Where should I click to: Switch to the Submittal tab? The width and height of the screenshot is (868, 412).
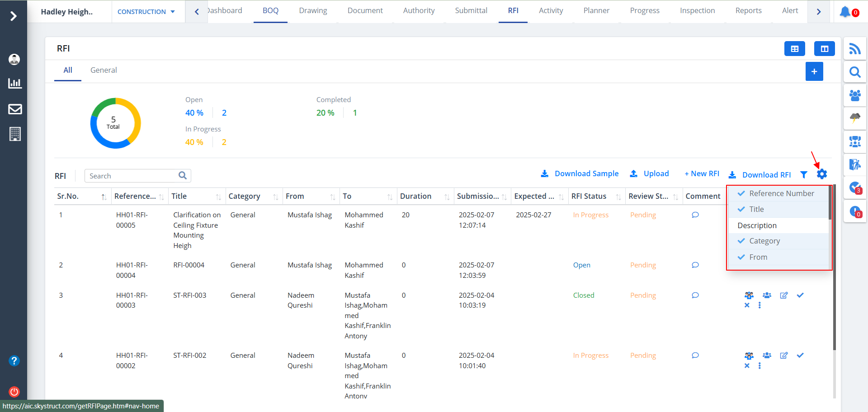[x=471, y=11]
